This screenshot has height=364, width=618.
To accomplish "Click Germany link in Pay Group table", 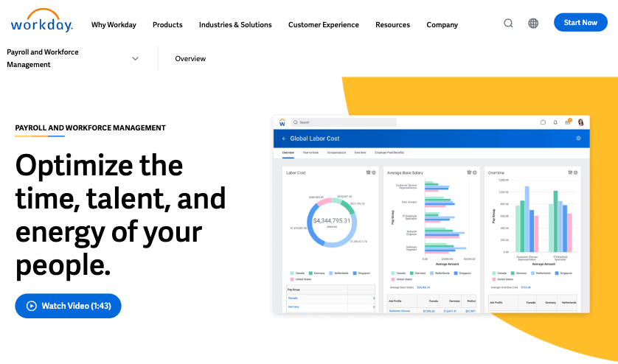I will click(294, 307).
